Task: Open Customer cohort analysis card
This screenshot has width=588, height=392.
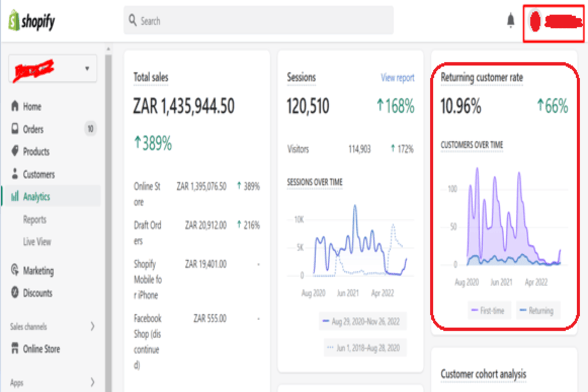Action: tap(504, 370)
